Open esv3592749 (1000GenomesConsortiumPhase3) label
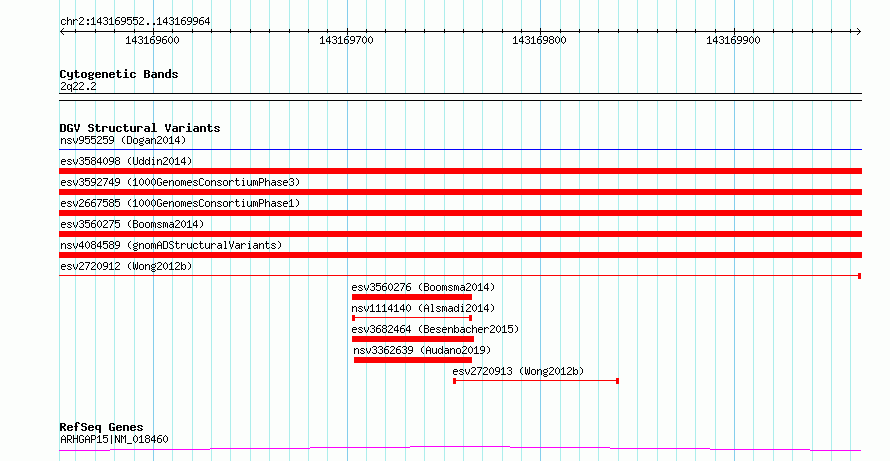The height and width of the screenshot is (461, 890). point(180,182)
